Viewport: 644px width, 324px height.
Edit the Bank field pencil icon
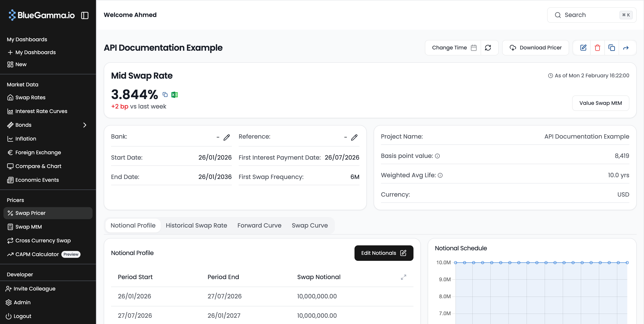pyautogui.click(x=226, y=137)
